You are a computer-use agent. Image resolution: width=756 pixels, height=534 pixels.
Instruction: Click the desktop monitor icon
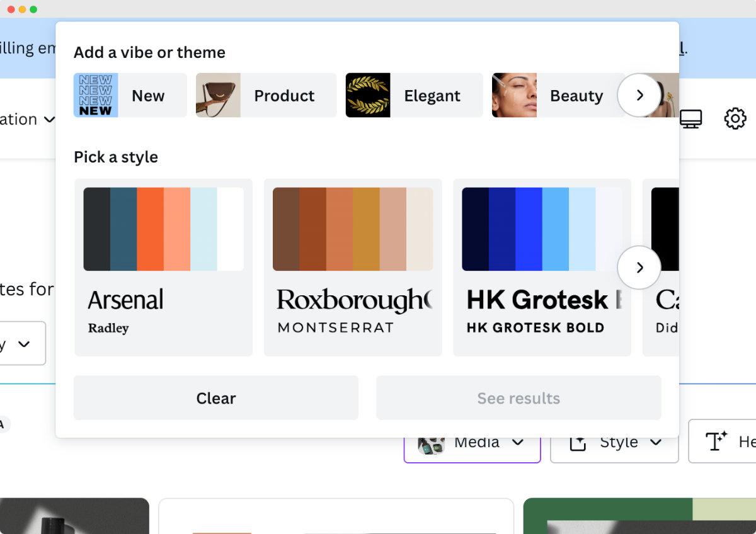pos(690,118)
